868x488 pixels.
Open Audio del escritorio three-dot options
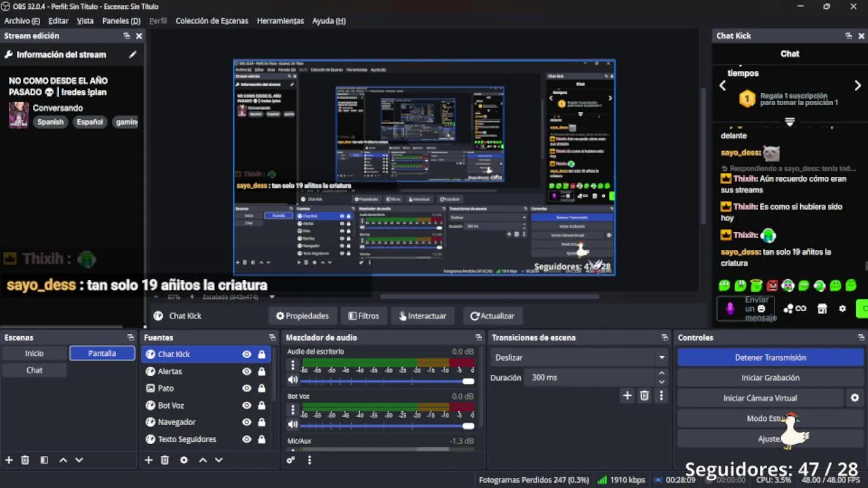tap(293, 365)
